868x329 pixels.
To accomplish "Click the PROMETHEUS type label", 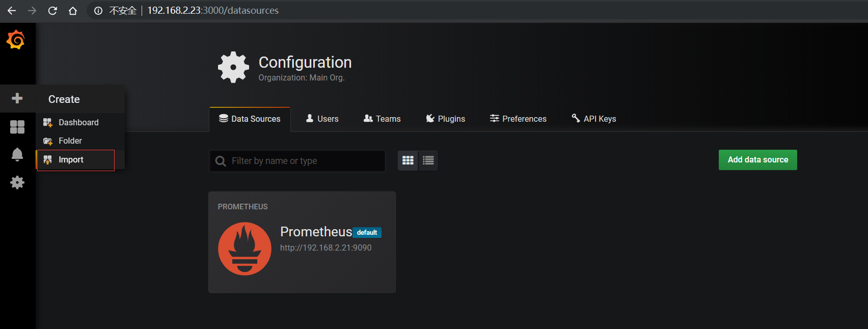I will [x=242, y=207].
